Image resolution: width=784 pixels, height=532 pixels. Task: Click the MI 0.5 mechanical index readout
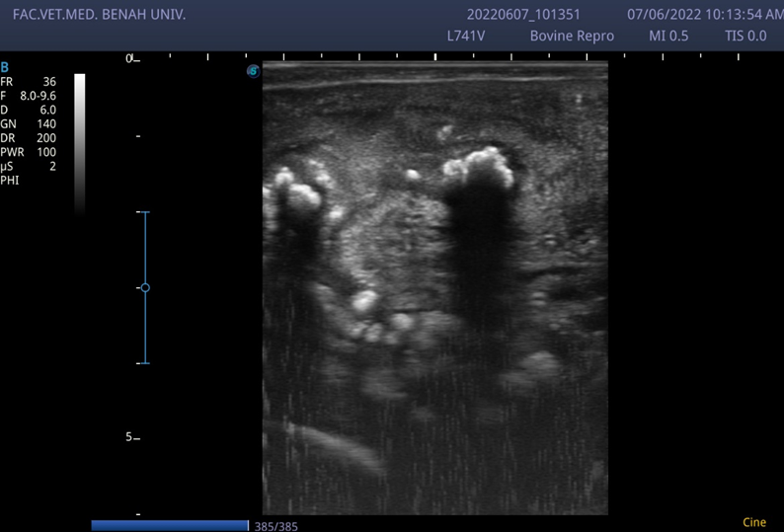(668, 36)
